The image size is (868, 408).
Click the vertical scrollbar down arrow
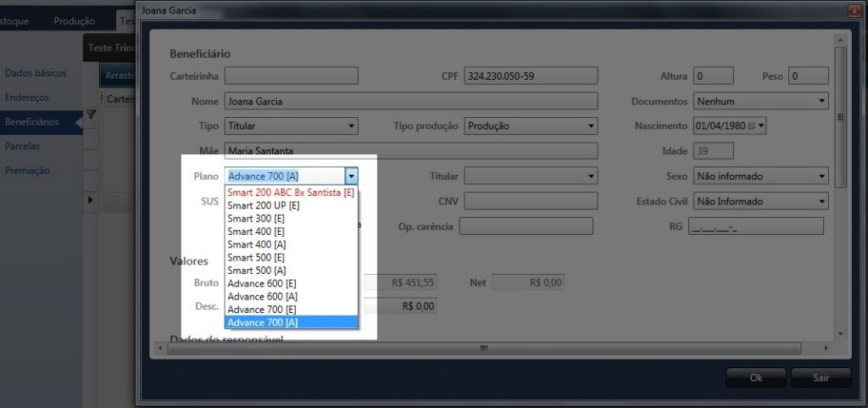point(840,334)
